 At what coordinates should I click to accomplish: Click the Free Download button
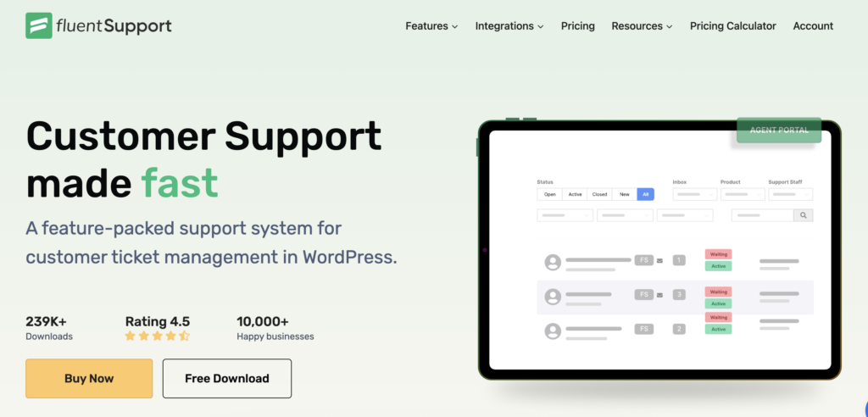click(227, 378)
